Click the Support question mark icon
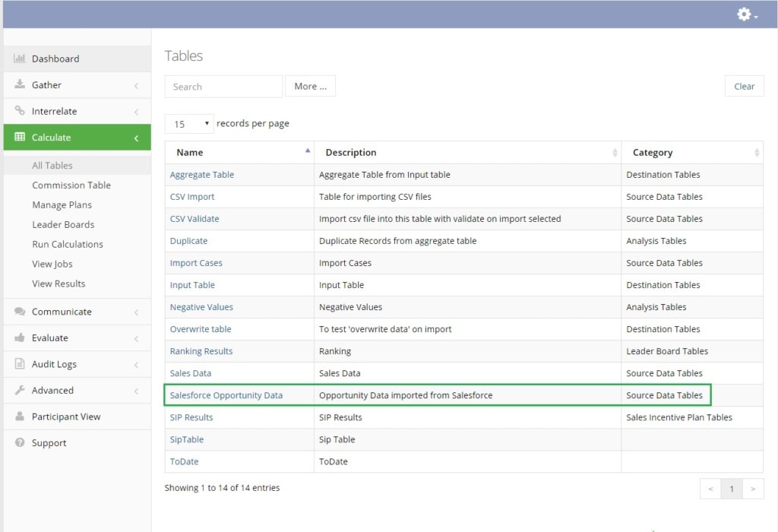The width and height of the screenshot is (778, 532). (x=19, y=442)
